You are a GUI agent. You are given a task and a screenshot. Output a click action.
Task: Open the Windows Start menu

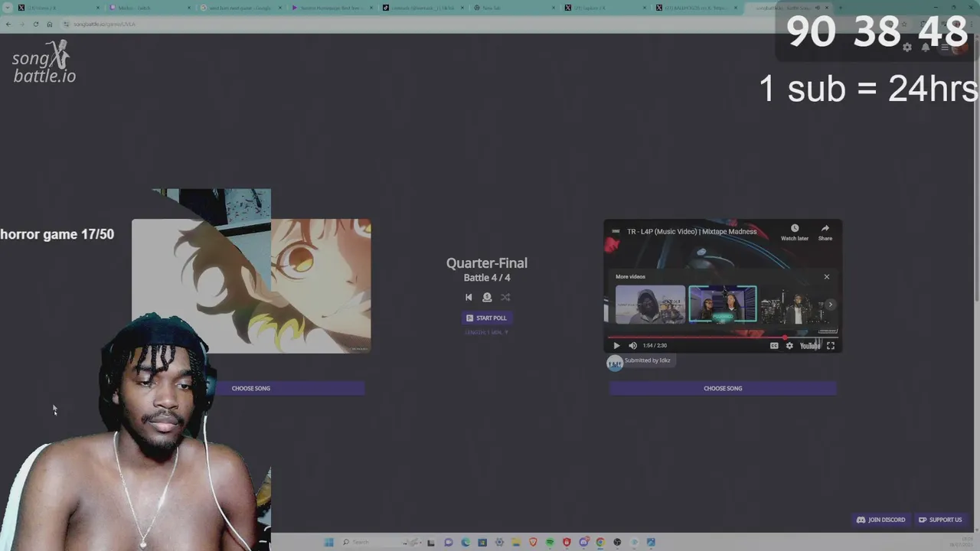328,543
